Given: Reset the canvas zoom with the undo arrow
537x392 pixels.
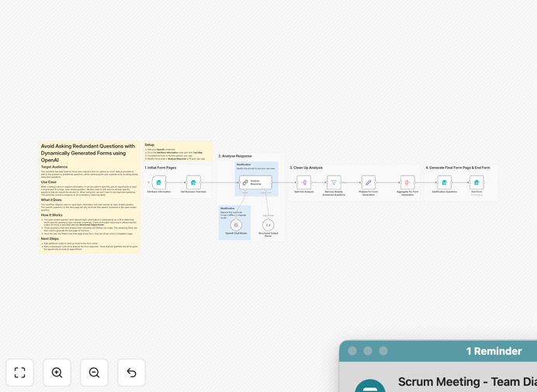Looking at the screenshot, I should click(131, 373).
